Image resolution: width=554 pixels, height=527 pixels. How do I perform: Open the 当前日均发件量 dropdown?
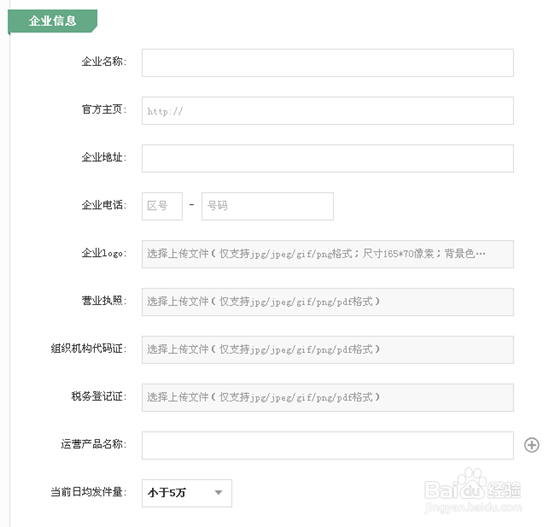[187, 493]
